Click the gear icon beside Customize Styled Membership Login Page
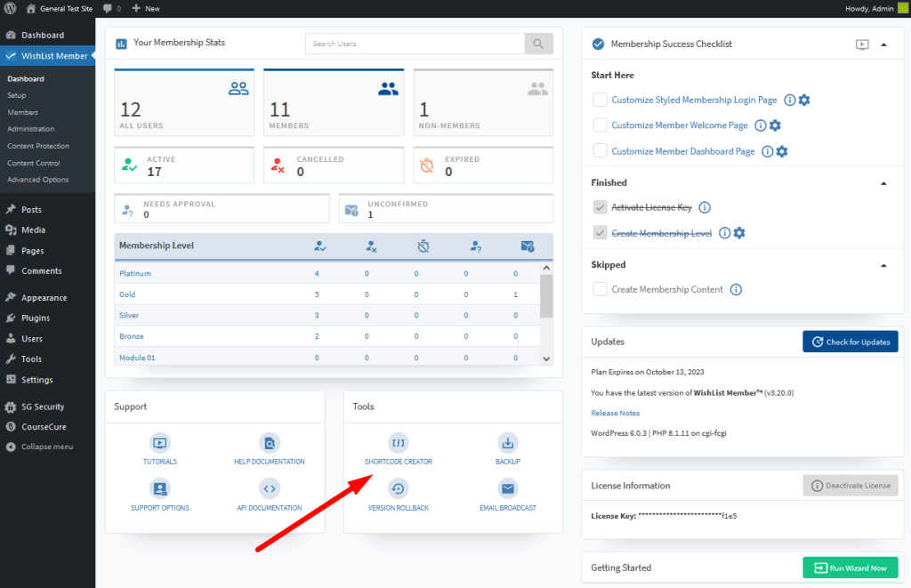This screenshot has width=911, height=588. [x=804, y=100]
